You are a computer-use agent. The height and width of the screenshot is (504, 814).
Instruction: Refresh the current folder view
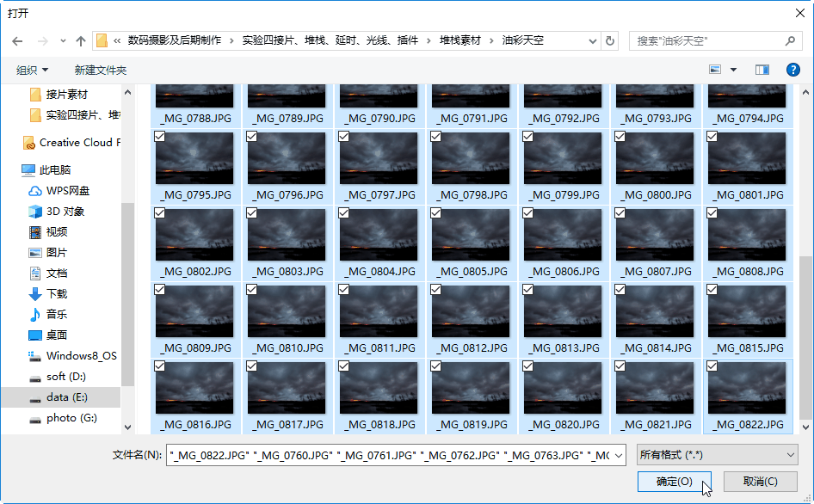[610, 40]
